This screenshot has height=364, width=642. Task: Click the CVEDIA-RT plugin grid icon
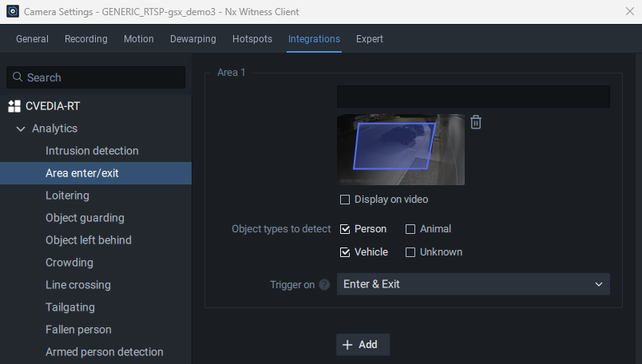pyautogui.click(x=14, y=106)
